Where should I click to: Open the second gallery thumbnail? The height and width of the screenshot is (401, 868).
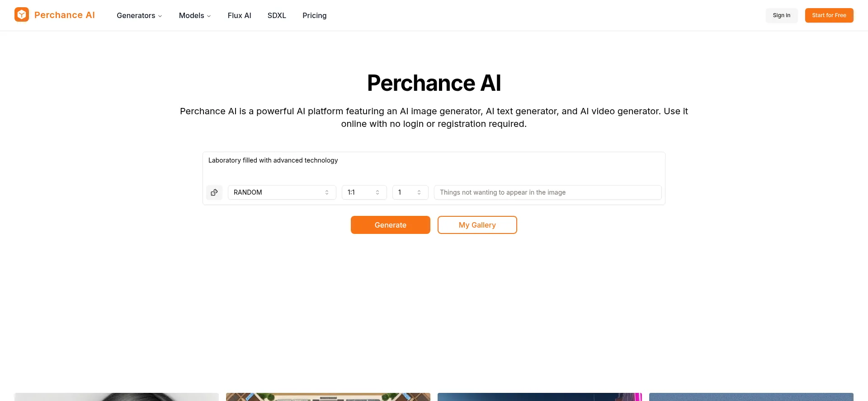328,396
